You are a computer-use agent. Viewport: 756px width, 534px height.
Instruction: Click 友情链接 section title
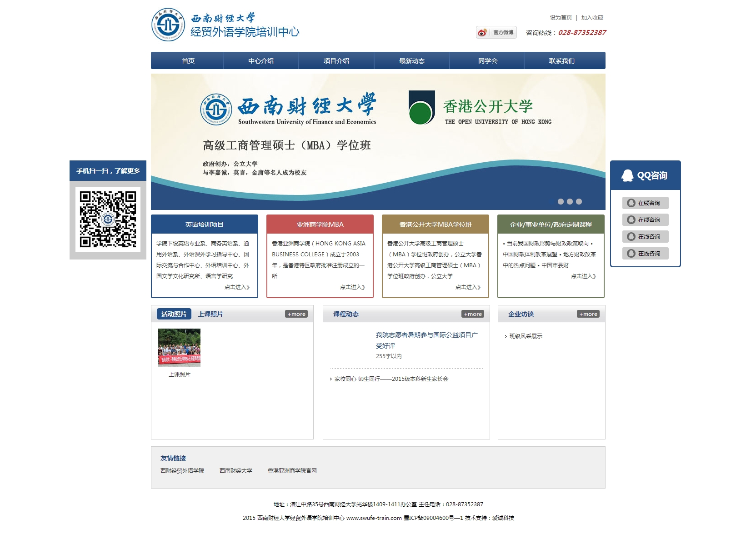(x=173, y=458)
